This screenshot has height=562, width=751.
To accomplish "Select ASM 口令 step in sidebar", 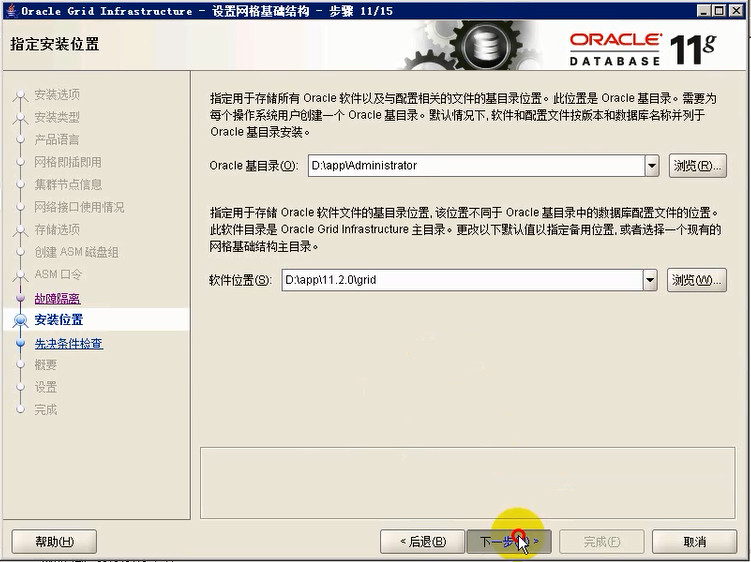I will tap(58, 275).
